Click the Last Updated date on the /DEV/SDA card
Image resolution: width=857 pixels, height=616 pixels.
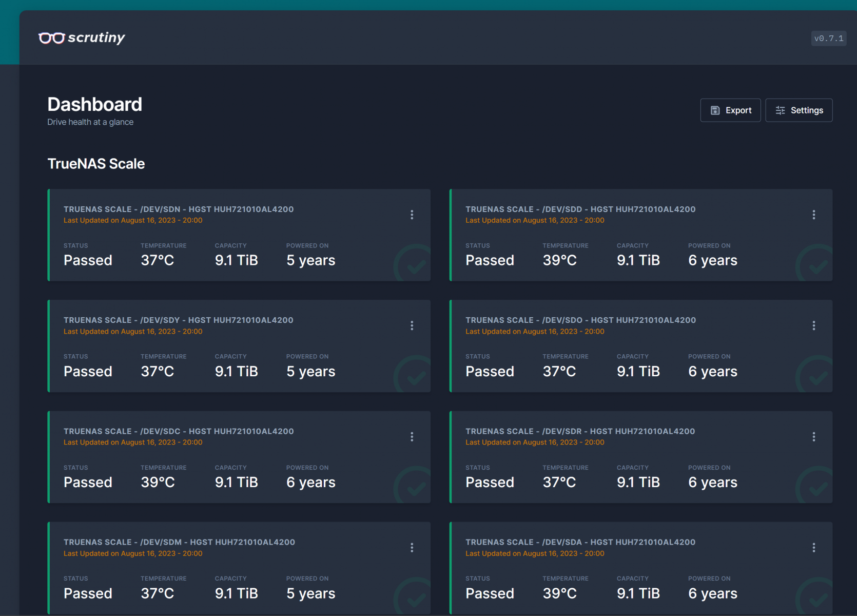[535, 553]
